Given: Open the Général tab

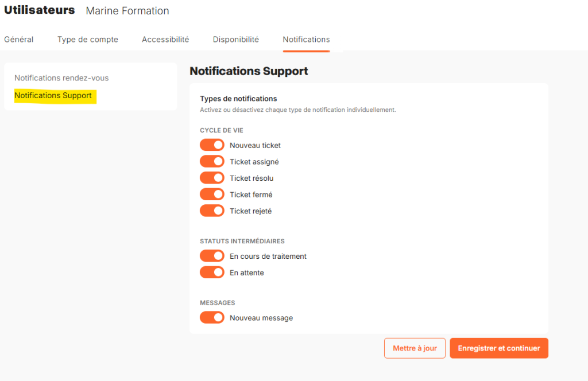Looking at the screenshot, I should click(19, 40).
